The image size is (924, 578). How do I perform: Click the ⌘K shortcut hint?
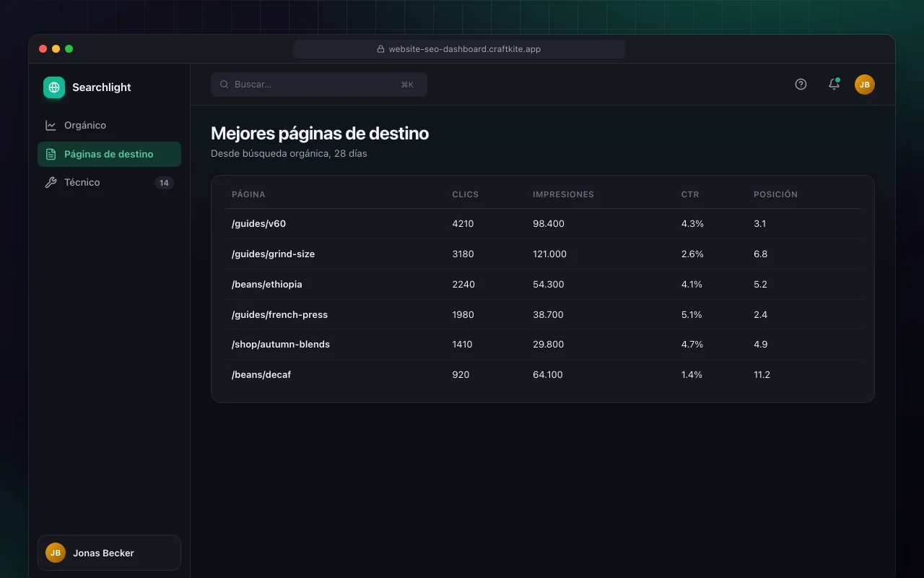pos(407,85)
